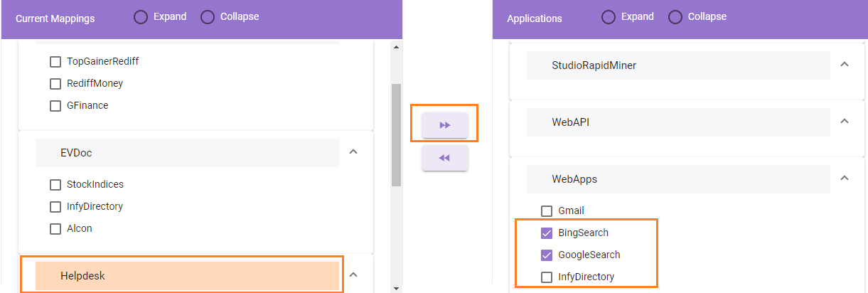
Task: Click the Current Mappings vertical scrollbar thumb
Action: click(x=396, y=135)
